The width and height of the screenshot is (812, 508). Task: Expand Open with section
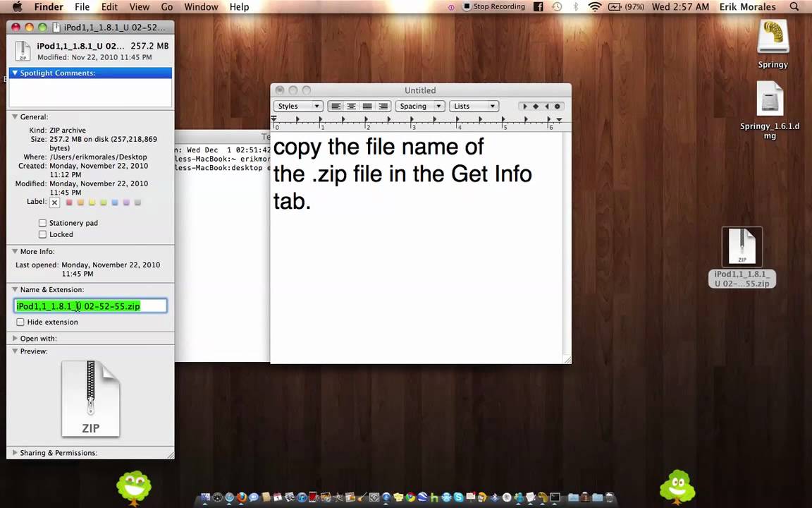[x=15, y=339]
